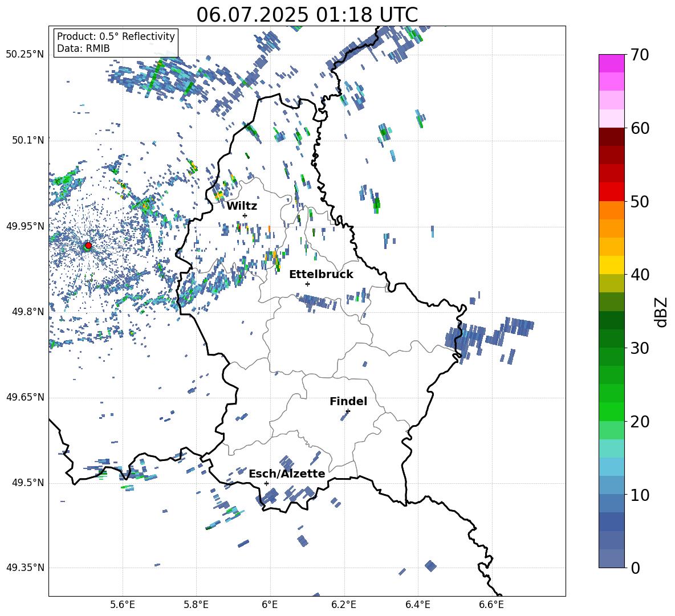This screenshot has width=675, height=616.
Task: Select the Ettelbruck city label
Action: coord(321,275)
